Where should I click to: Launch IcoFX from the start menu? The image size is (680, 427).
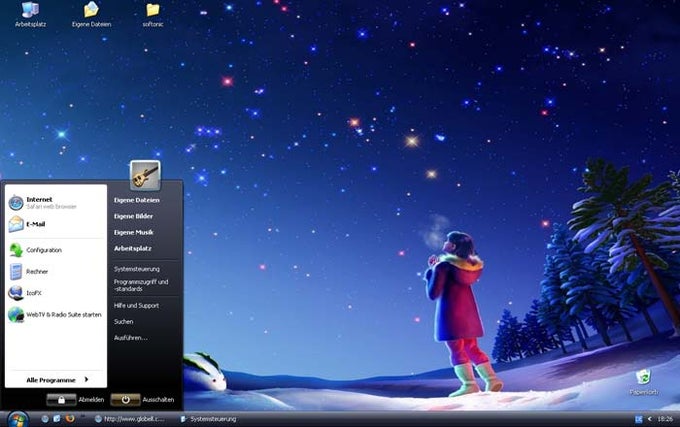point(56,293)
